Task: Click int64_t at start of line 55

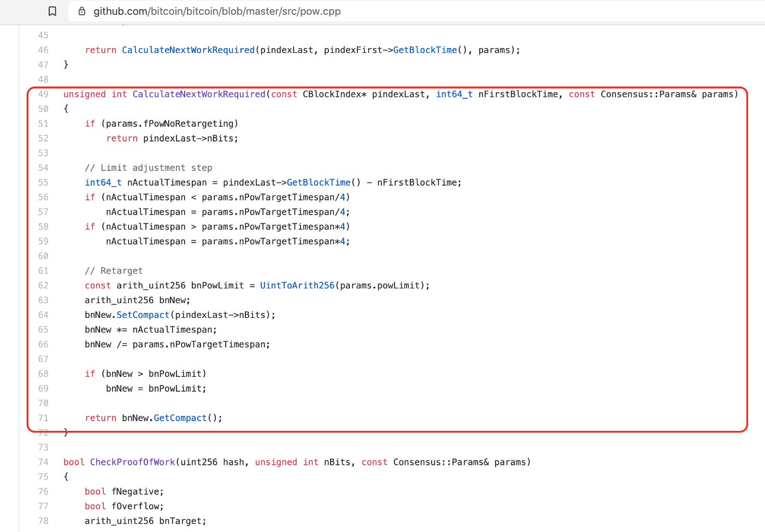Action: (103, 182)
